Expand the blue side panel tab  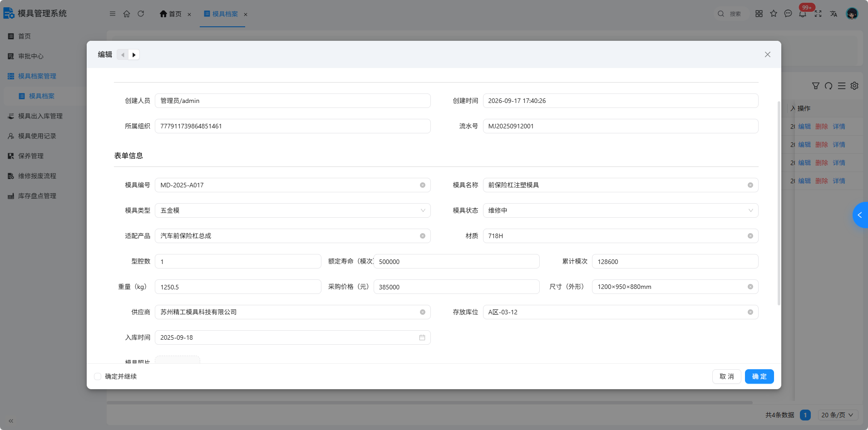click(860, 215)
